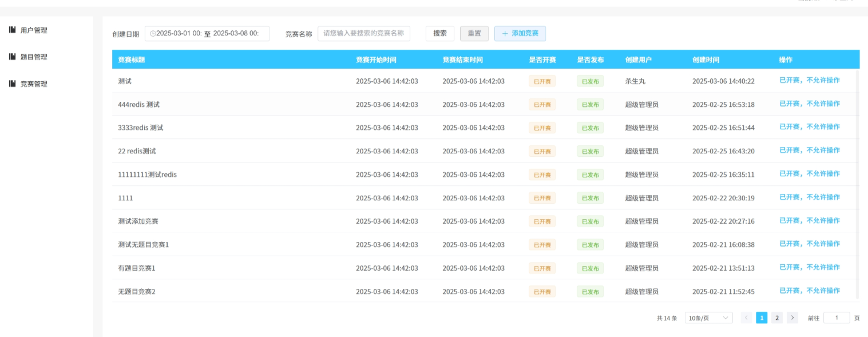This screenshot has height=337, width=868.
Task: Click the 杀生丸 creator cell
Action: (x=635, y=81)
